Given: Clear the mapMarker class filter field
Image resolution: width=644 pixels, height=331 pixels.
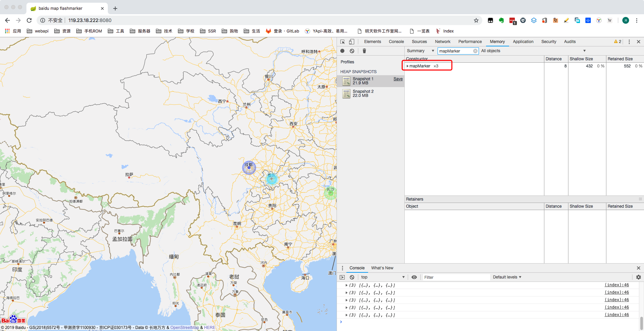Looking at the screenshot, I should coord(475,51).
